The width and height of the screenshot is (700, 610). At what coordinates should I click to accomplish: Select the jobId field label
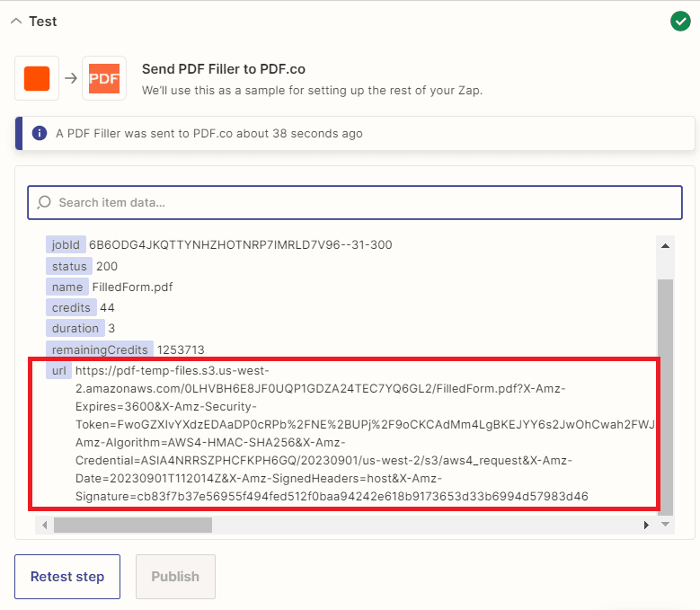pos(66,245)
